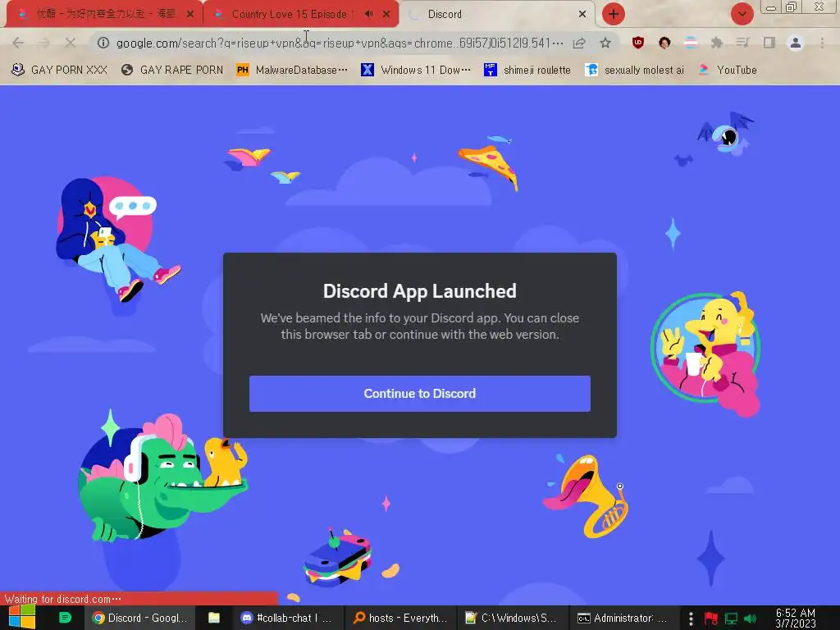View site information icon in address bar
Viewport: 840px width, 630px height.
tap(103, 43)
